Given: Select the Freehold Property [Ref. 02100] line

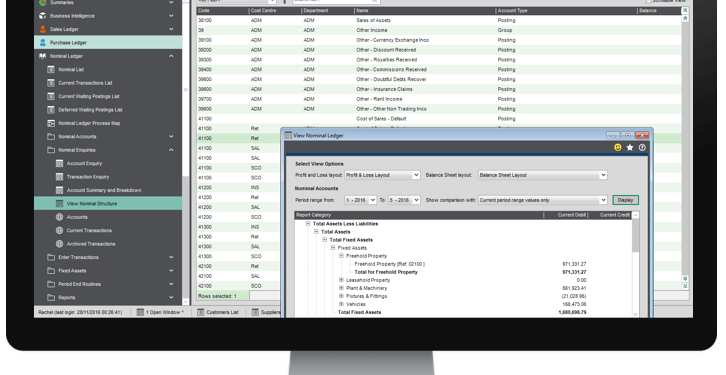Looking at the screenshot, I should pyautogui.click(x=389, y=264).
